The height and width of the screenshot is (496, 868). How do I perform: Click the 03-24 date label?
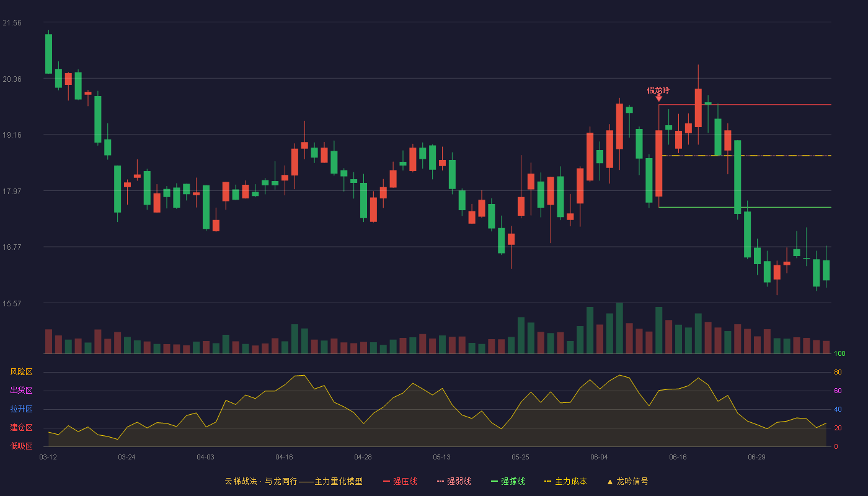pyautogui.click(x=126, y=457)
